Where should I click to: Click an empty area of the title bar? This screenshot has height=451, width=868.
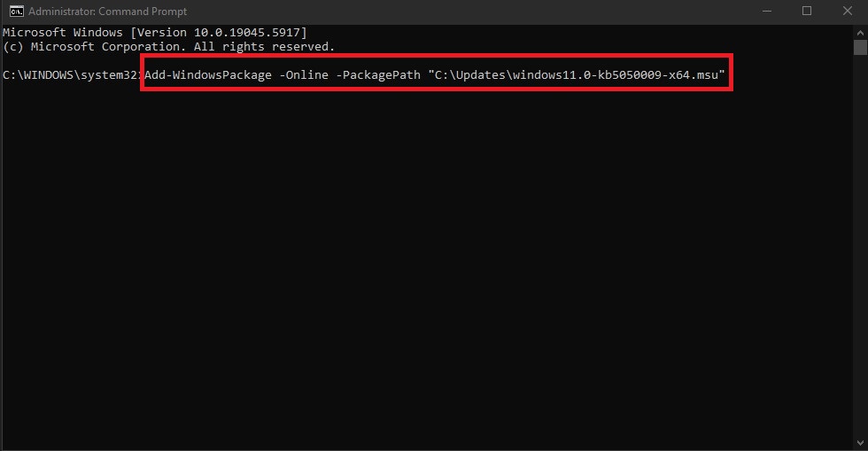443,12
